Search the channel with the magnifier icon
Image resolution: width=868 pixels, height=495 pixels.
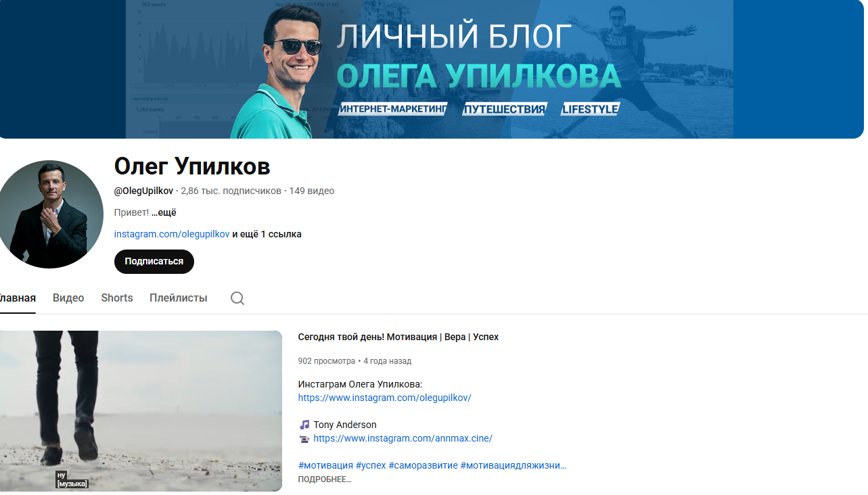237,298
